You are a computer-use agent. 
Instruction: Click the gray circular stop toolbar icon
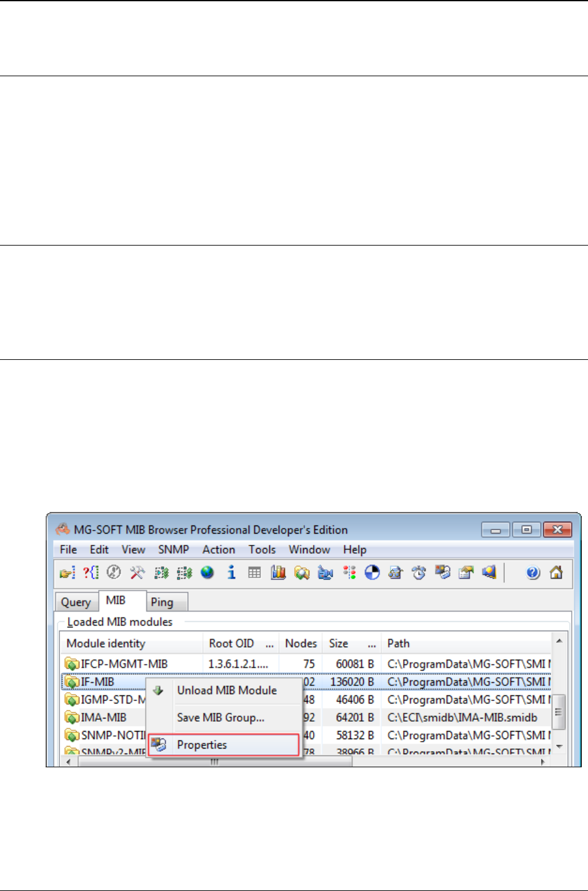(114, 572)
